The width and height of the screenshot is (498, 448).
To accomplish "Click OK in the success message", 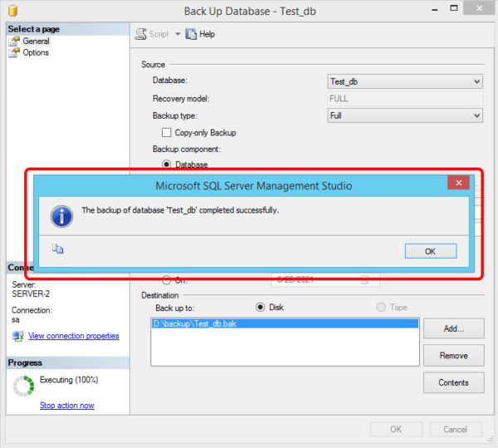I will (x=431, y=251).
